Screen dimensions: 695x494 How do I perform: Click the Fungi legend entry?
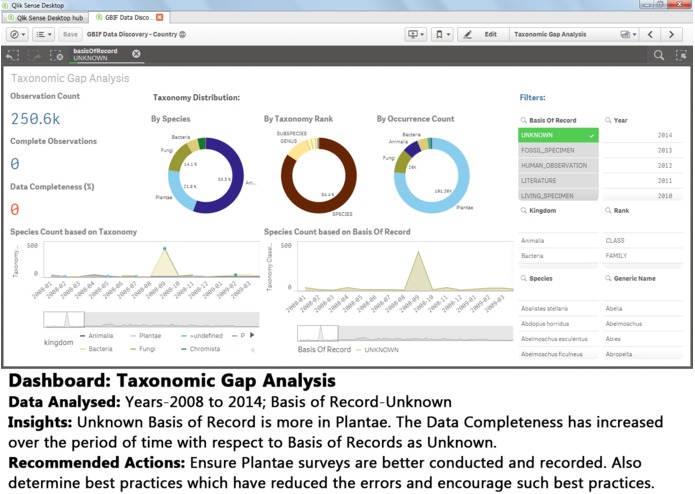tap(143, 349)
